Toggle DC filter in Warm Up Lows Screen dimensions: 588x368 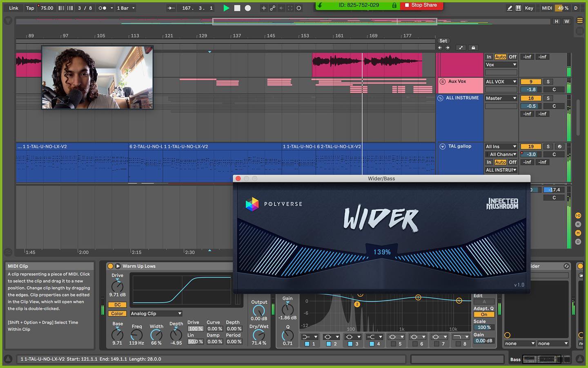117,305
